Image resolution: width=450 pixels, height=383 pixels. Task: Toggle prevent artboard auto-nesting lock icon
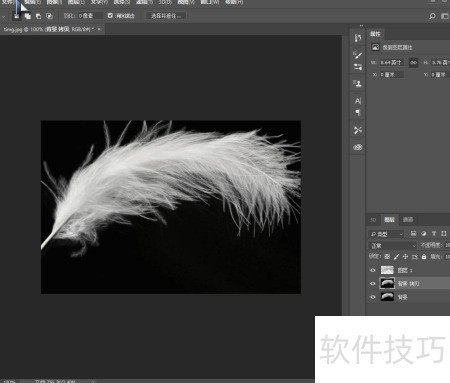415,257
